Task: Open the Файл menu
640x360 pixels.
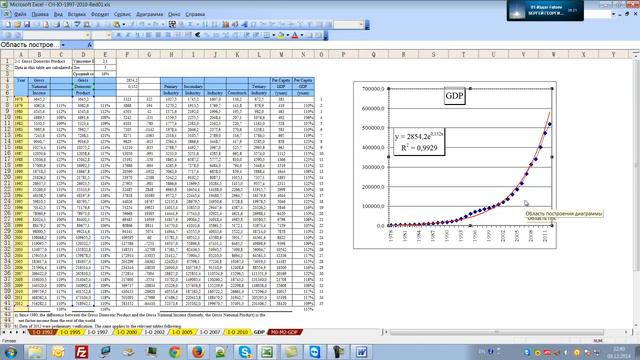Action: coord(20,14)
